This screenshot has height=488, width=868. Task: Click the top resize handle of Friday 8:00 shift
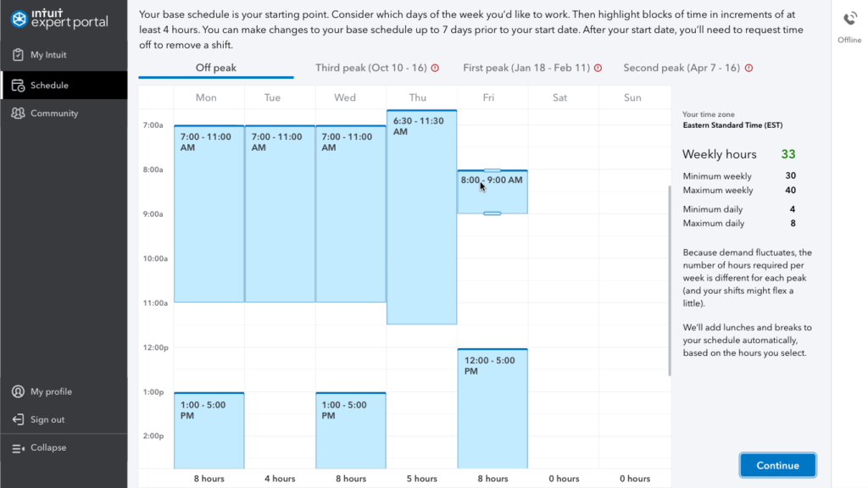(492, 171)
